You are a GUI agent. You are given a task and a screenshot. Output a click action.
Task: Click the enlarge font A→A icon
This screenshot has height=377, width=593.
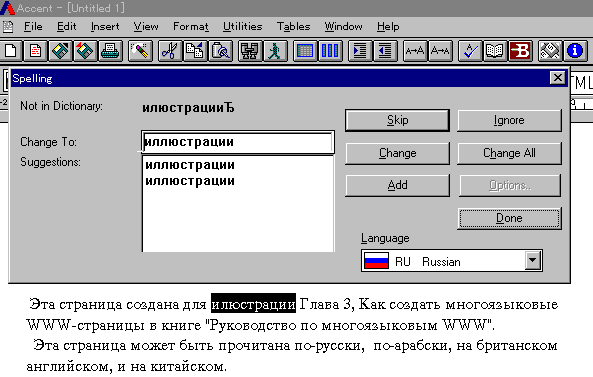414,51
